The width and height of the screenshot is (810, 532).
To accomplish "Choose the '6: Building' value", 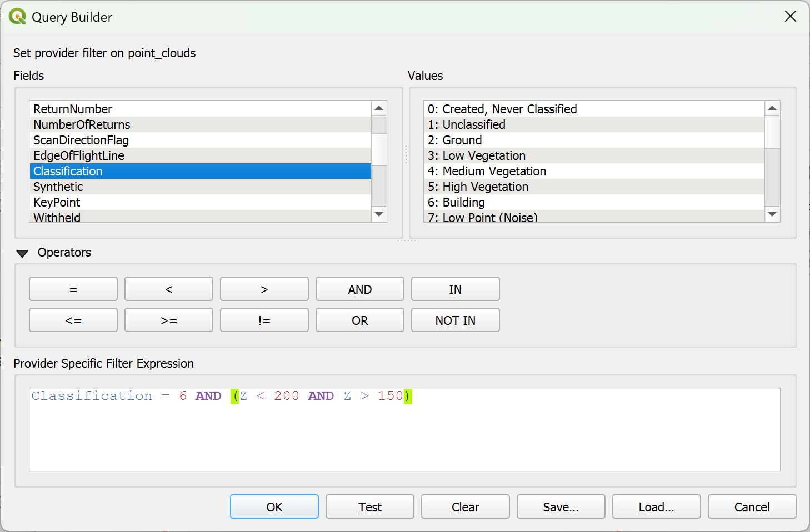I will pos(593,202).
